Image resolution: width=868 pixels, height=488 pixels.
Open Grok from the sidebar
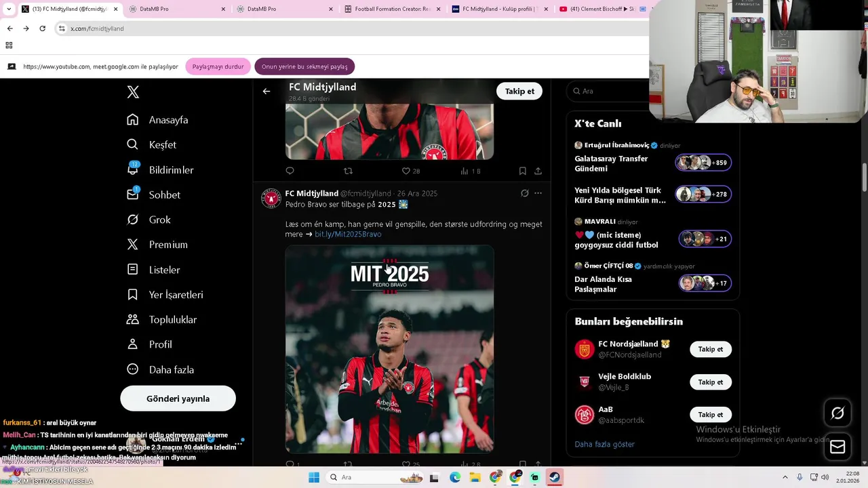click(149, 220)
